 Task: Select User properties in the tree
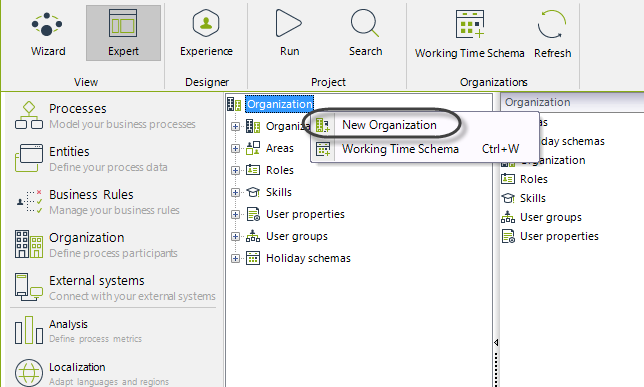pos(305,214)
